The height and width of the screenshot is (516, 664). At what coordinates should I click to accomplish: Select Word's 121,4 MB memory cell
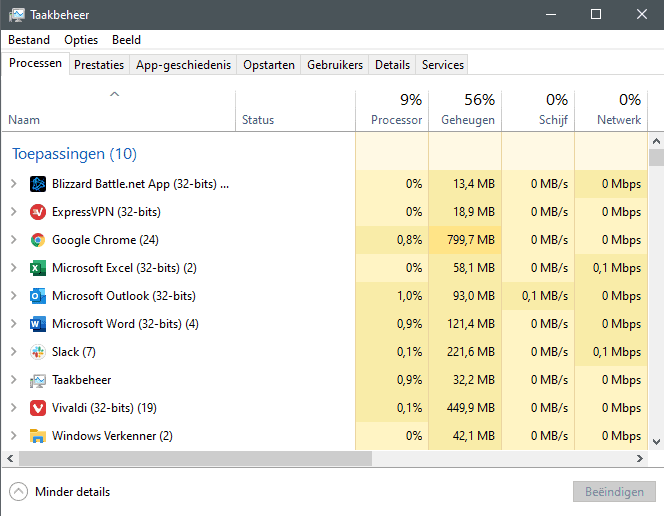(465, 324)
